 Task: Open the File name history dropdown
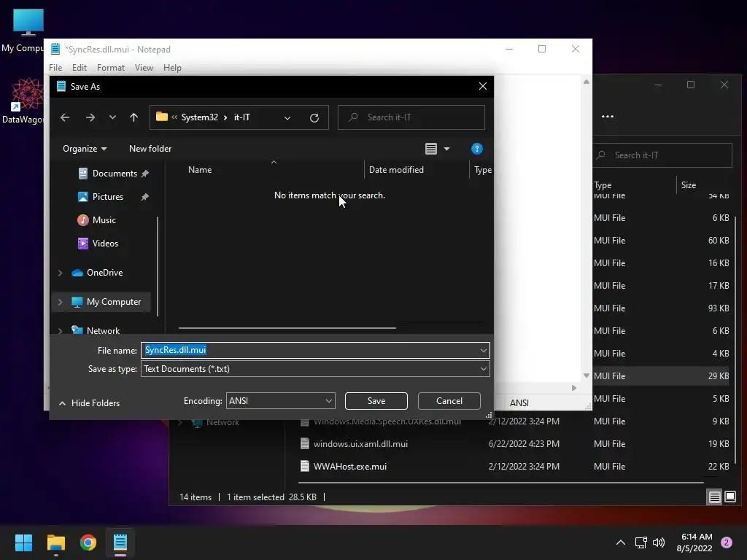[x=484, y=351]
